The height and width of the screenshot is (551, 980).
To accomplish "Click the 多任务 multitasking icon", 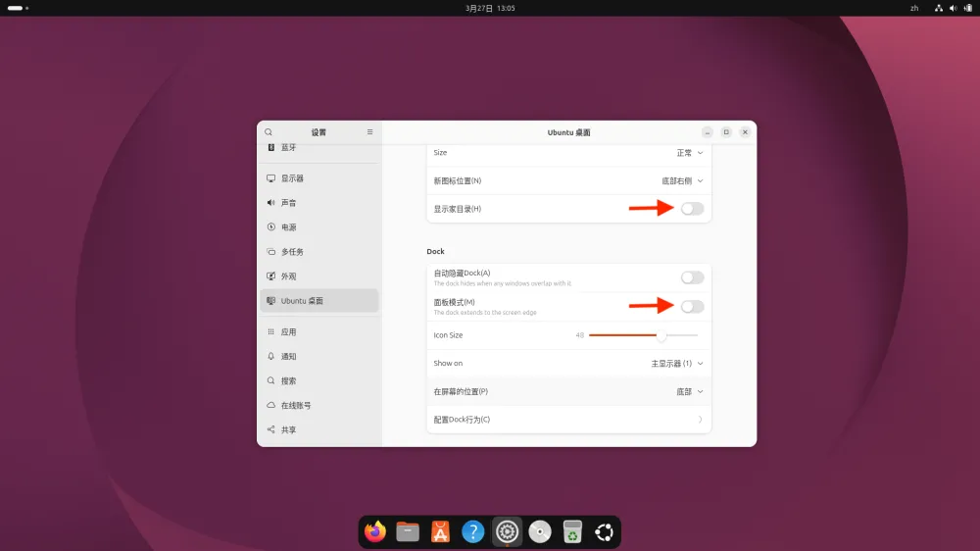I will pos(270,251).
